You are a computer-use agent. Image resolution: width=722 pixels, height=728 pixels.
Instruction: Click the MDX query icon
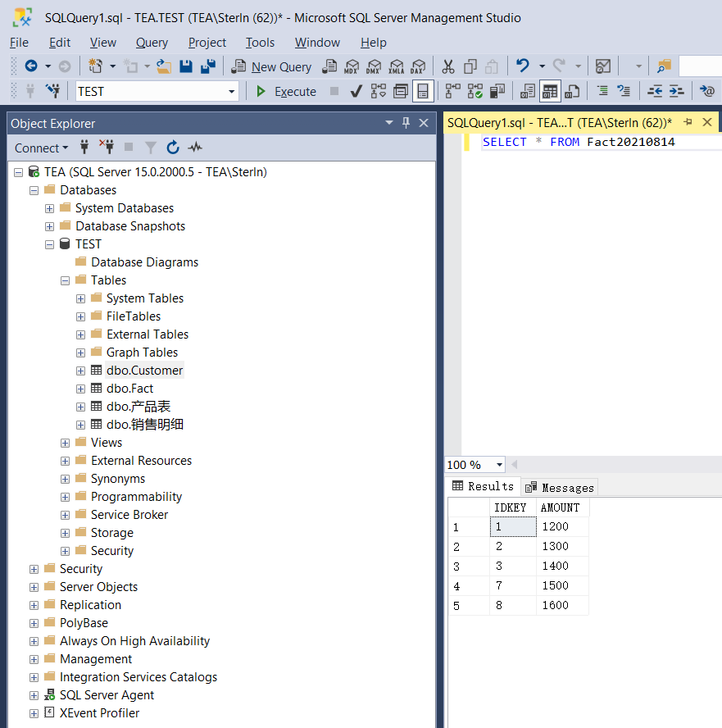coord(352,67)
